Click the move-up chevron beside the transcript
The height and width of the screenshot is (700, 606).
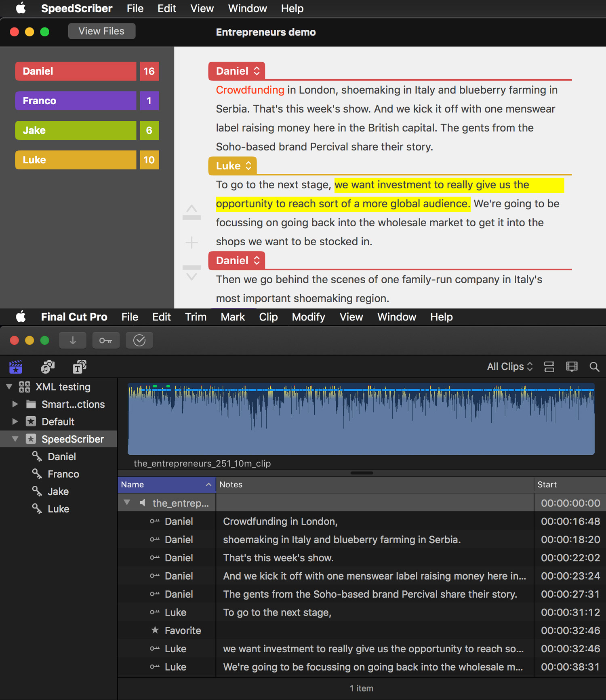pos(191,212)
